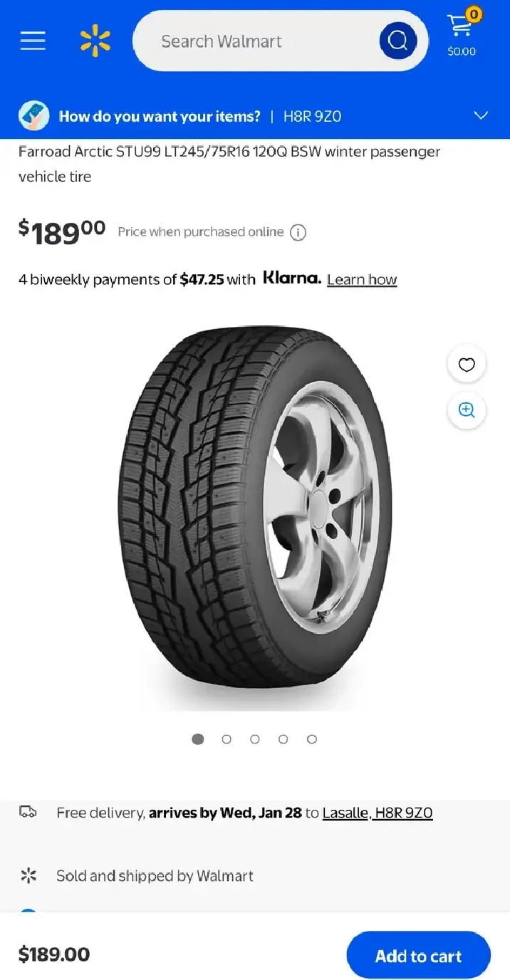The height and width of the screenshot is (980, 510).
Task: Click Add to cart button
Action: tap(418, 955)
